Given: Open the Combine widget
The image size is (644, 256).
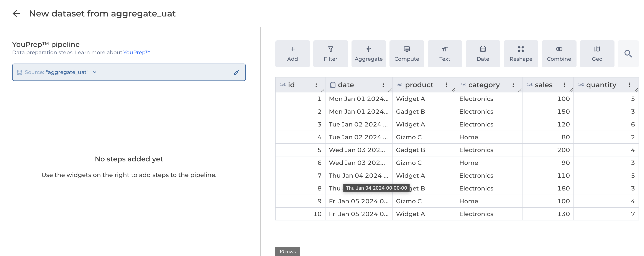Looking at the screenshot, I should (559, 54).
